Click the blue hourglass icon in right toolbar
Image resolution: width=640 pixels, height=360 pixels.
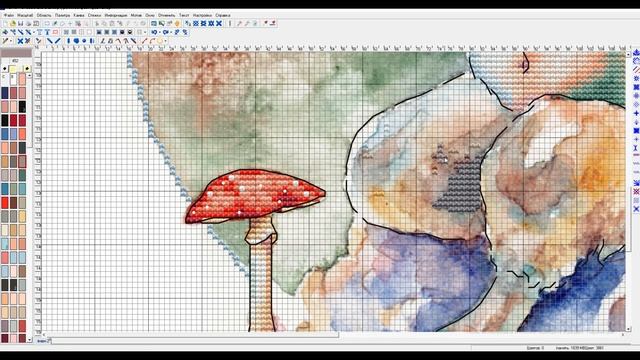pos(636,148)
